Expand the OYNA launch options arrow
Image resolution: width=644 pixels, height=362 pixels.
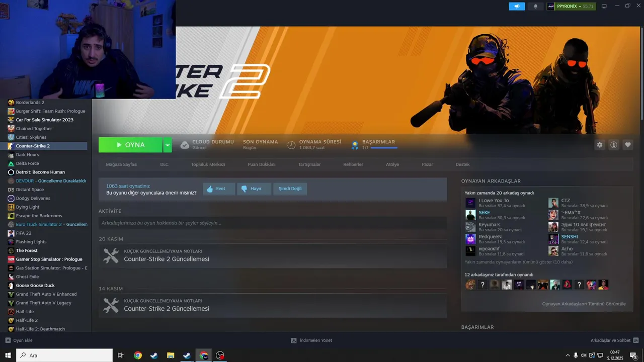tap(168, 145)
